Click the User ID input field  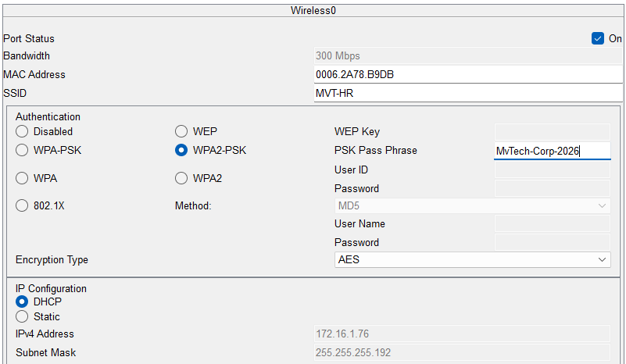[553, 170]
